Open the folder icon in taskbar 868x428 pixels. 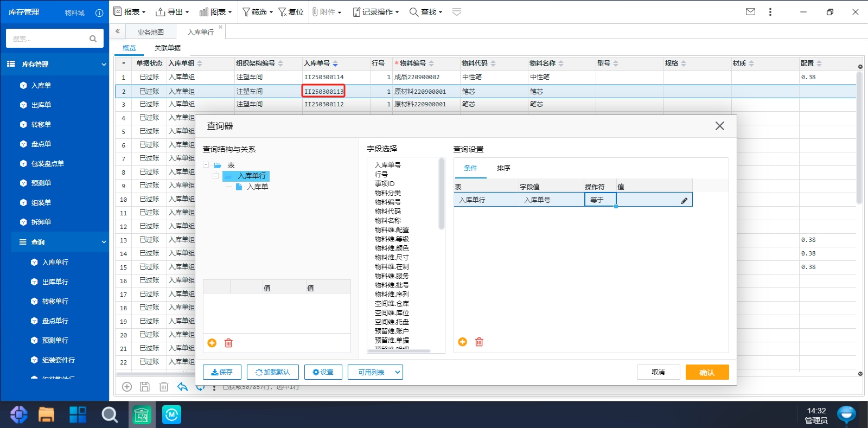click(x=47, y=415)
